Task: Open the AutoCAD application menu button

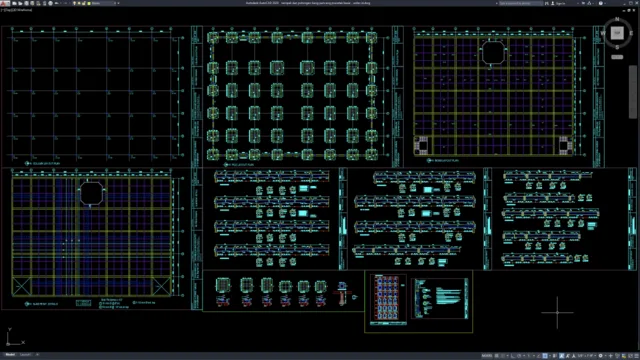Action: (5, 3)
